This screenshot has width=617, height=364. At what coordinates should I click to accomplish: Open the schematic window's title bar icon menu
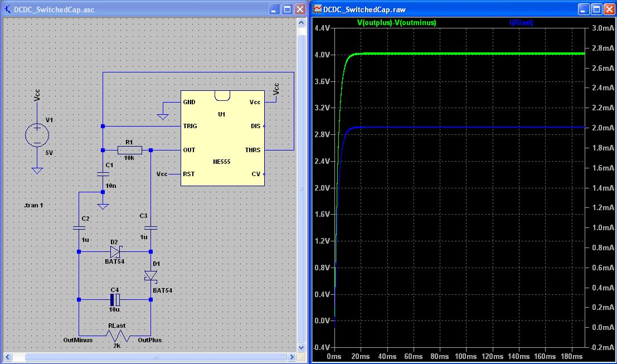tap(8, 9)
